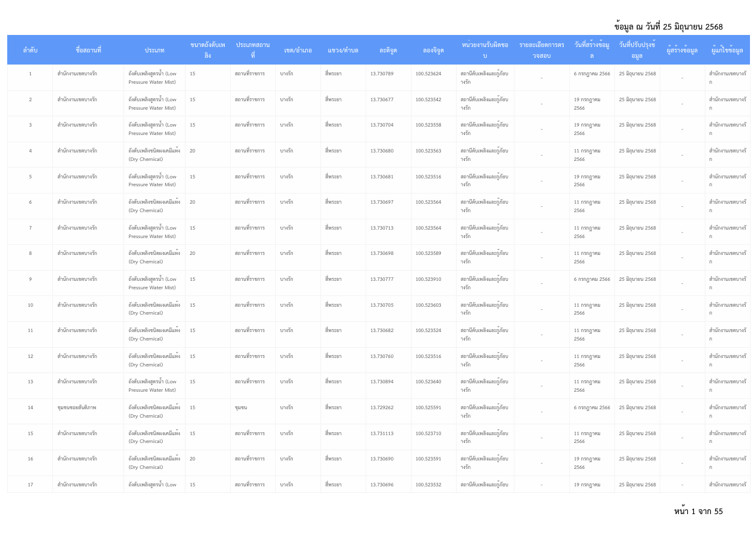Click สำนักงานเขตบางรัก place name in row 10
756x537 pixels.
[77, 305]
